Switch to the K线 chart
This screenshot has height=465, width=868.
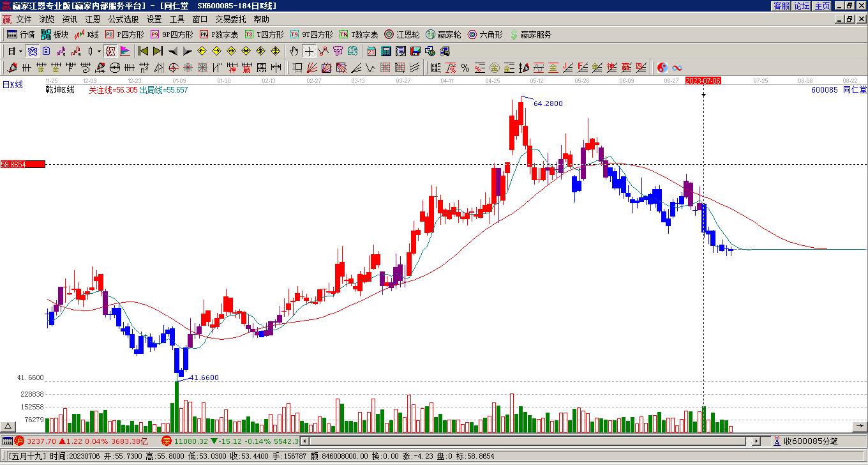coord(87,34)
